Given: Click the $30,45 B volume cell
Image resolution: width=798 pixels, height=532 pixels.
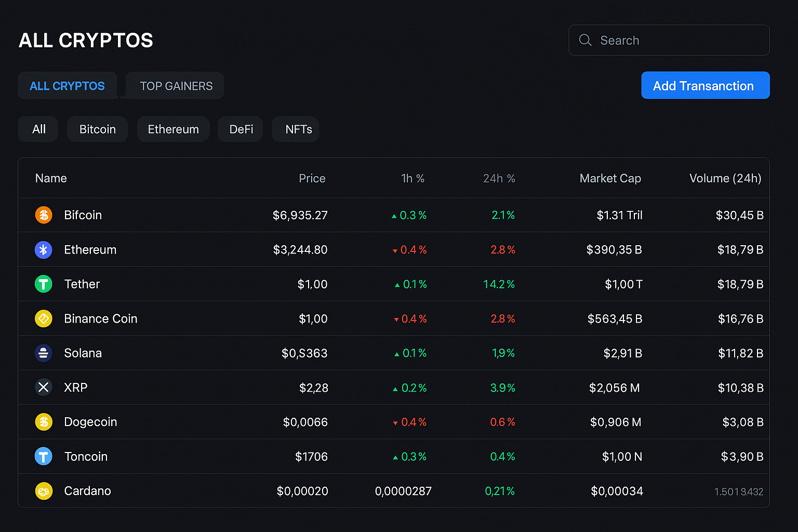Looking at the screenshot, I should 739,215.
